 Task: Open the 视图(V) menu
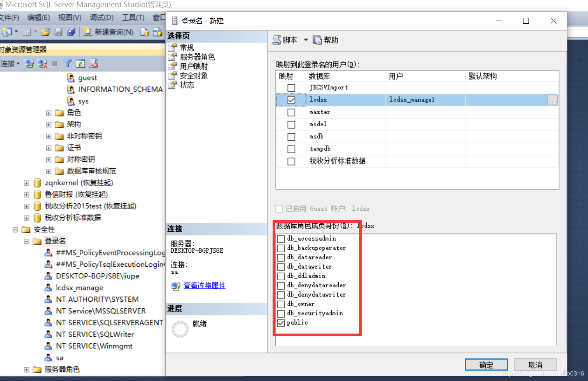pos(70,17)
